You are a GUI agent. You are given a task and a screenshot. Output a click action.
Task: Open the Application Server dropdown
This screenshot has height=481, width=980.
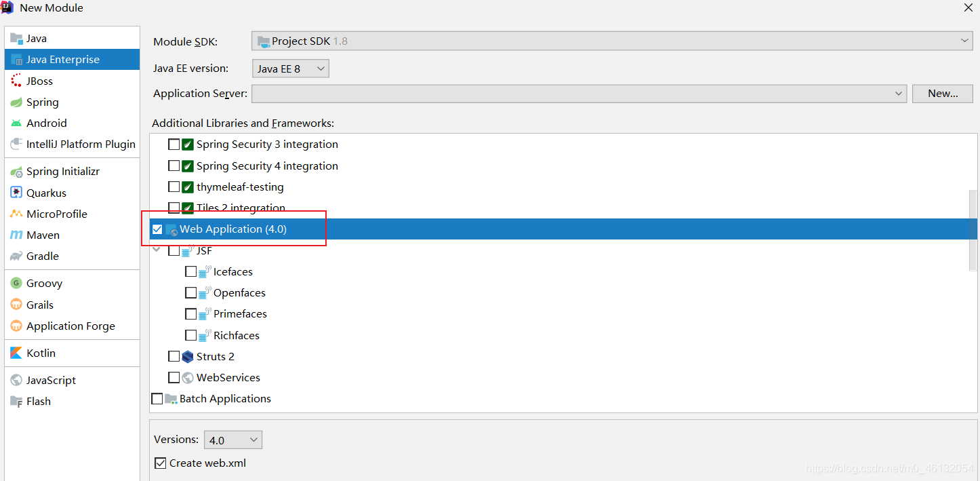coord(579,94)
